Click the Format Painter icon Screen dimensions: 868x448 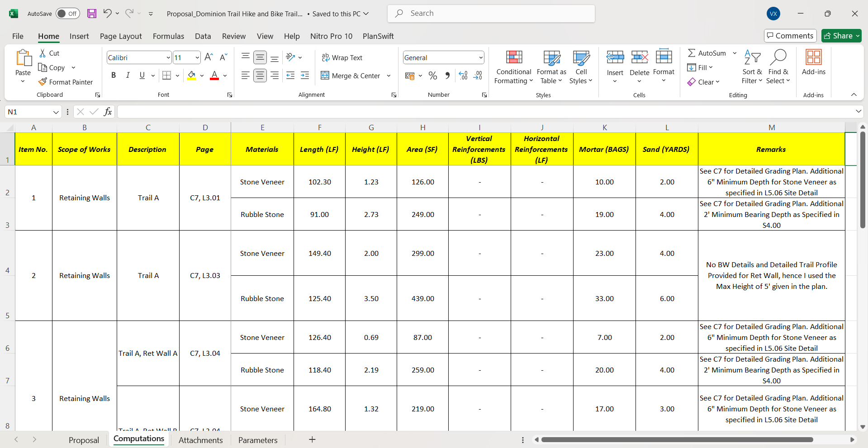[x=43, y=82]
